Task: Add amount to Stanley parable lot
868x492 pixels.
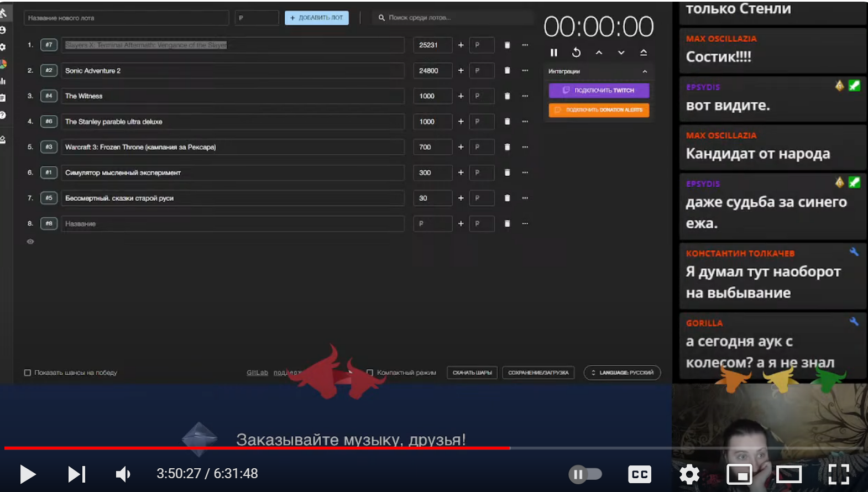Action: (x=461, y=121)
